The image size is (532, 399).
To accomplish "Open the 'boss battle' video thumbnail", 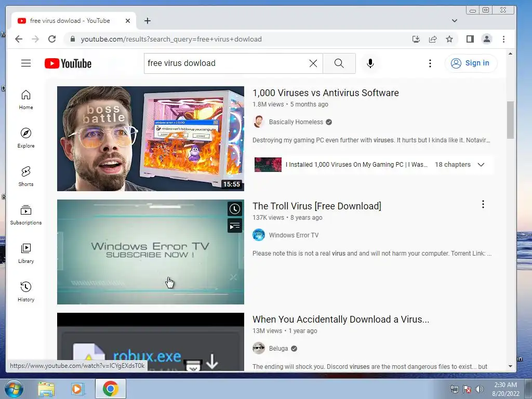I will 151,138.
